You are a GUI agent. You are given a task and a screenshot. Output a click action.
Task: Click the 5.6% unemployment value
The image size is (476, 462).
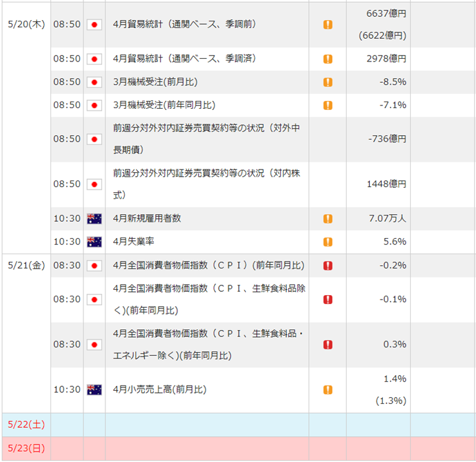click(x=395, y=241)
